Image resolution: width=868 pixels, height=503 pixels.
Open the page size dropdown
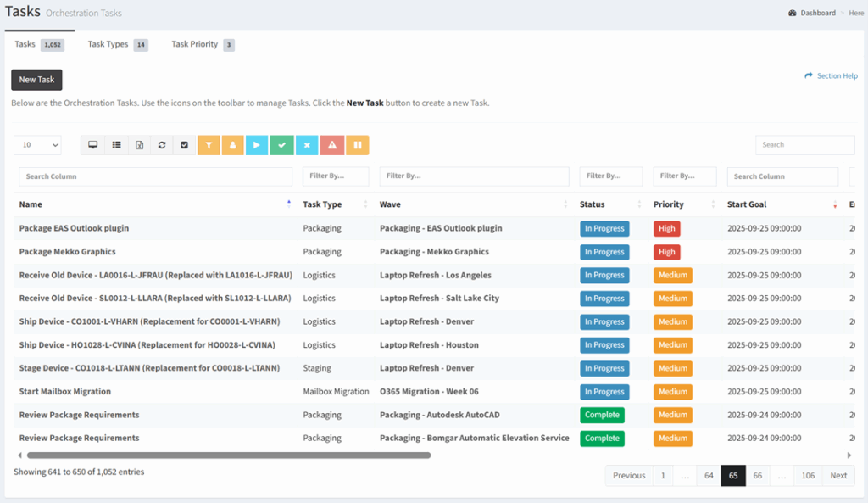(x=37, y=145)
